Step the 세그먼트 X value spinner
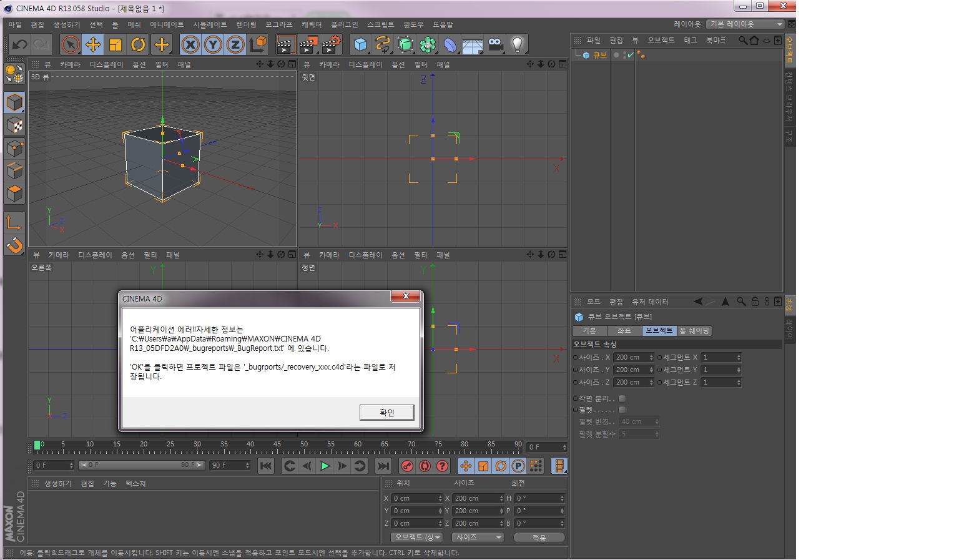Screen dimensions: 959x560 (x=739, y=358)
